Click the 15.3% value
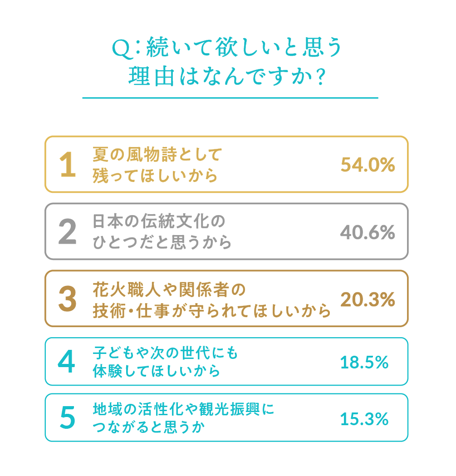This screenshot has width=456, height=476. [364, 418]
